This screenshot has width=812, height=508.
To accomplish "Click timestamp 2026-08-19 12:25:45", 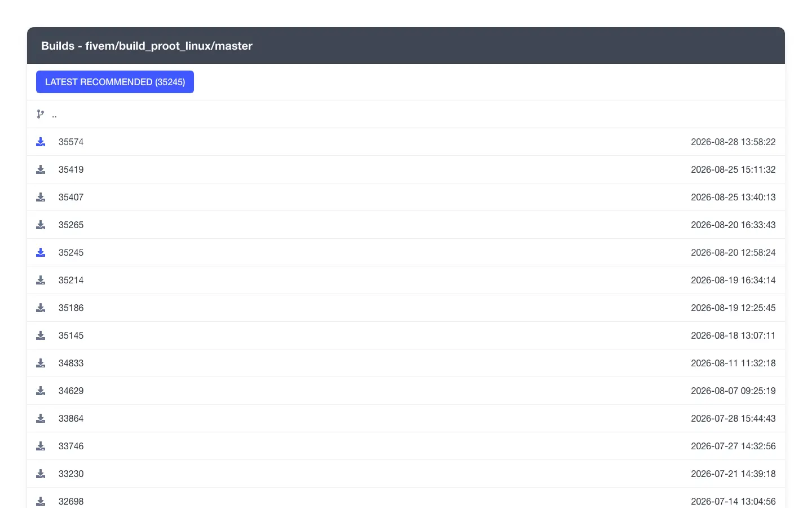I will [x=733, y=308].
